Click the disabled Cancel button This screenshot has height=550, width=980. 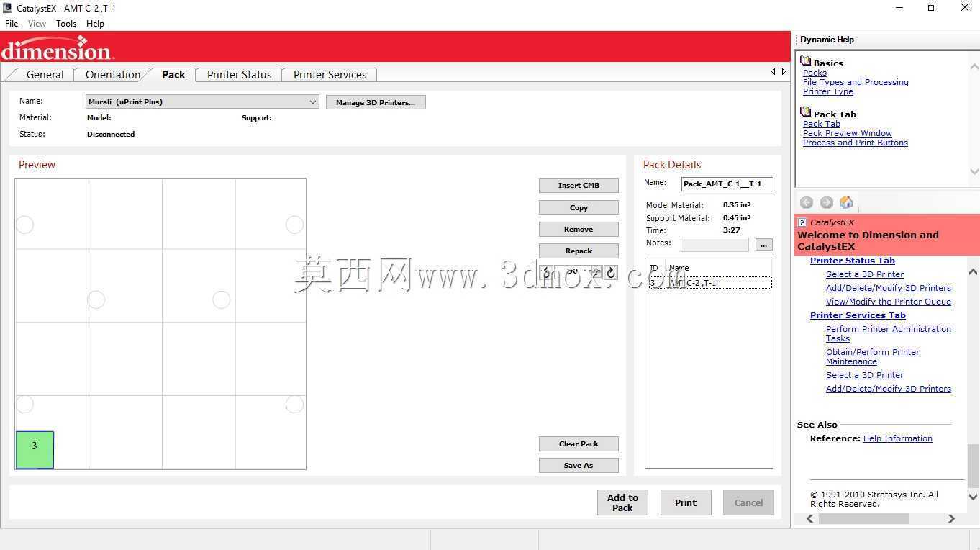[x=748, y=502]
